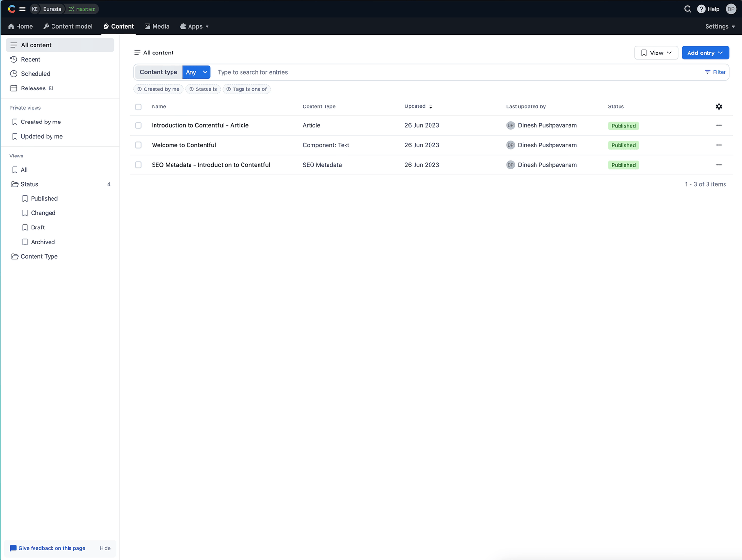Check the SEO Metadata row checkbox
The image size is (742, 560).
point(138,165)
